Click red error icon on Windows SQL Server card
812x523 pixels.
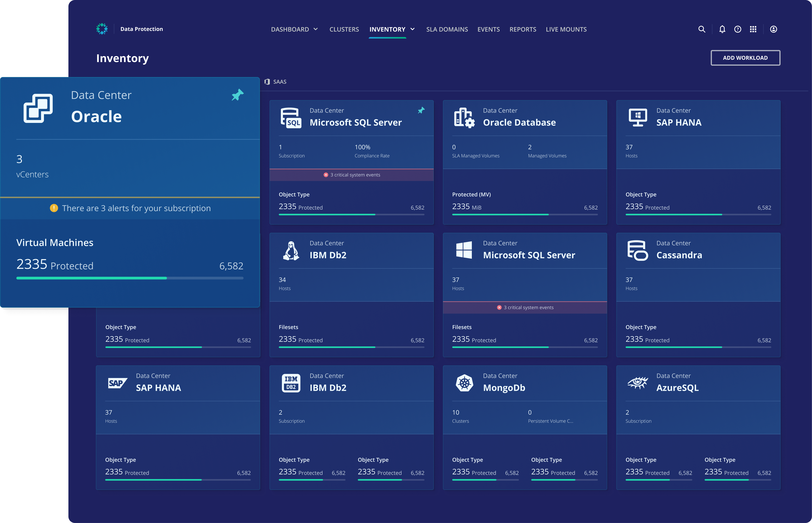(x=499, y=307)
